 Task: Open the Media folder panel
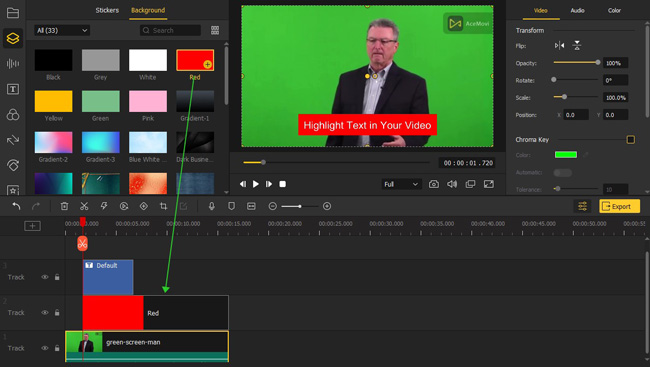(13, 13)
